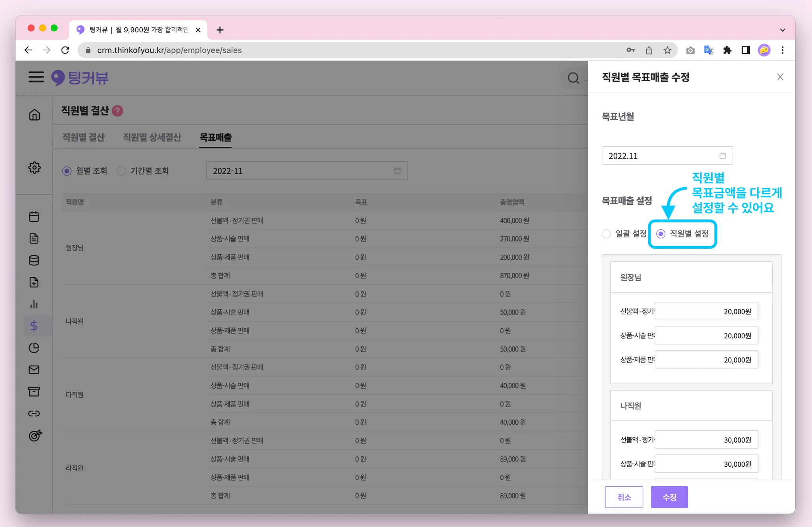Screen dimensions: 812x527
Task: Click the 취소 cancel button
Action: (x=624, y=497)
